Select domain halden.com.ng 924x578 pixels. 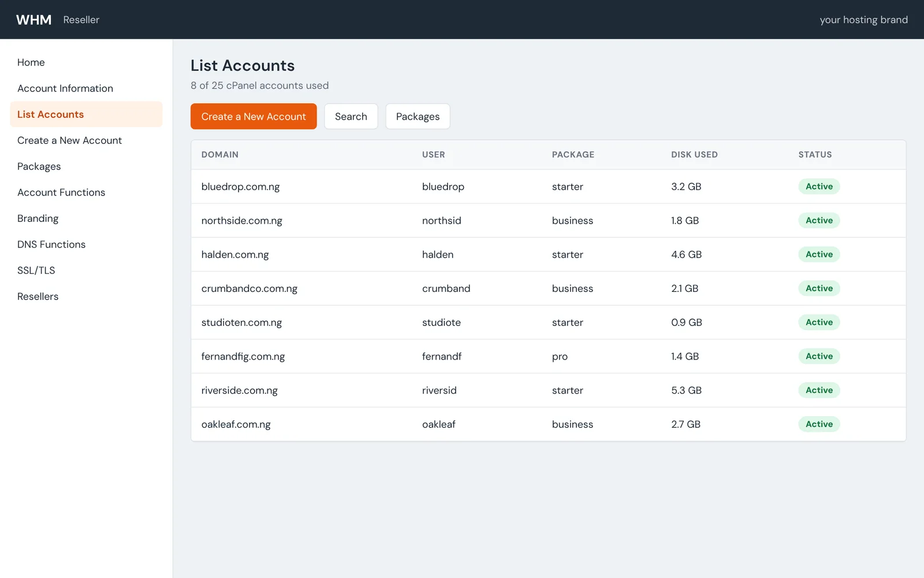pos(235,255)
